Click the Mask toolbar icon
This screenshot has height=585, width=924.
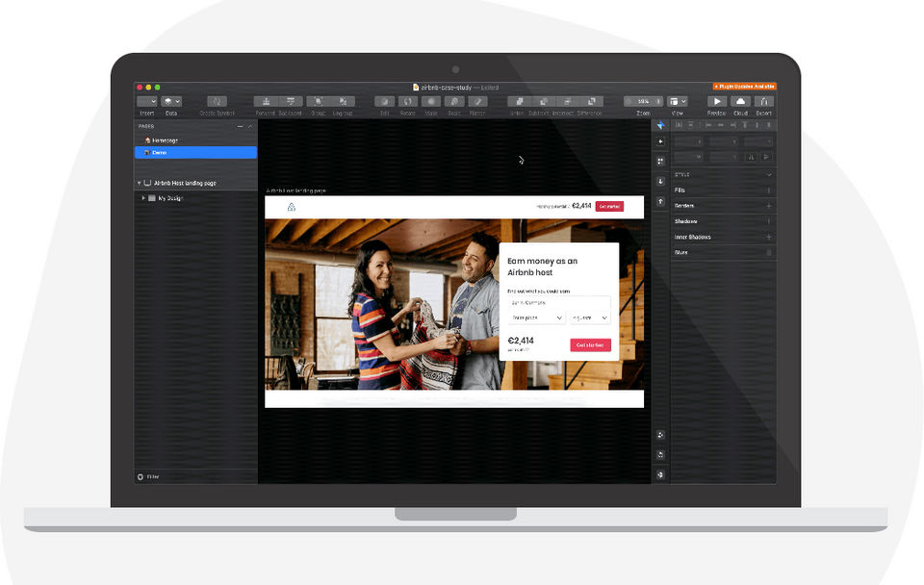point(431,101)
